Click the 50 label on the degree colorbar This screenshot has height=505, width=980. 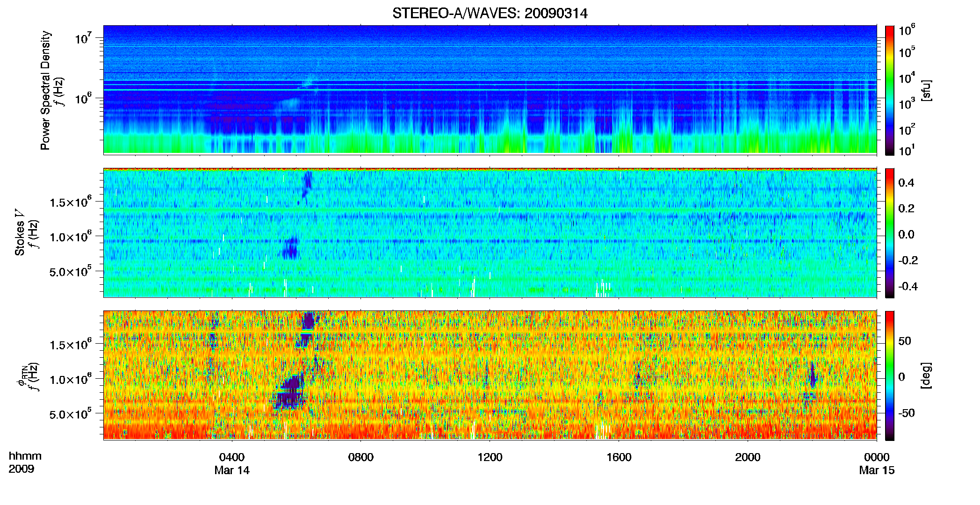(905, 340)
